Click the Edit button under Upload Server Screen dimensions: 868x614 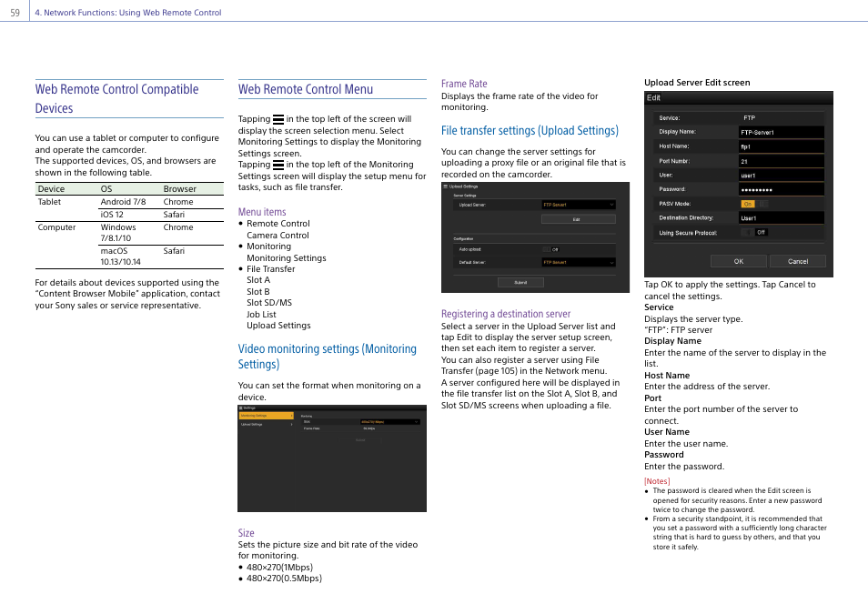pos(578,219)
